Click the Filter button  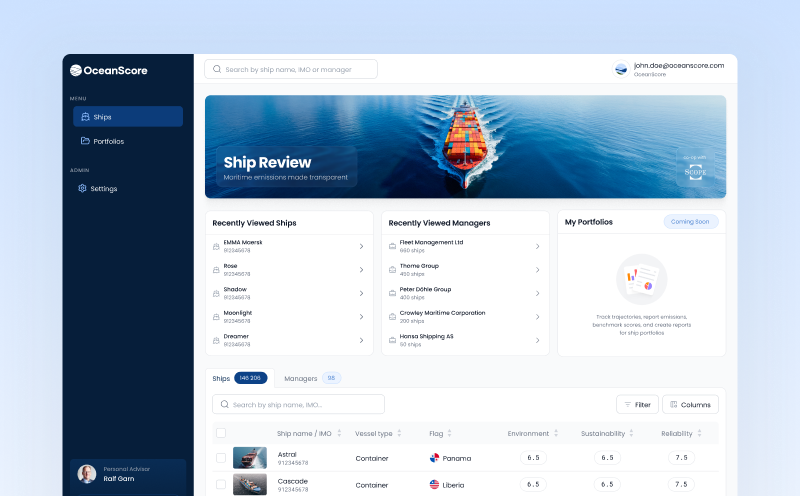(x=637, y=404)
